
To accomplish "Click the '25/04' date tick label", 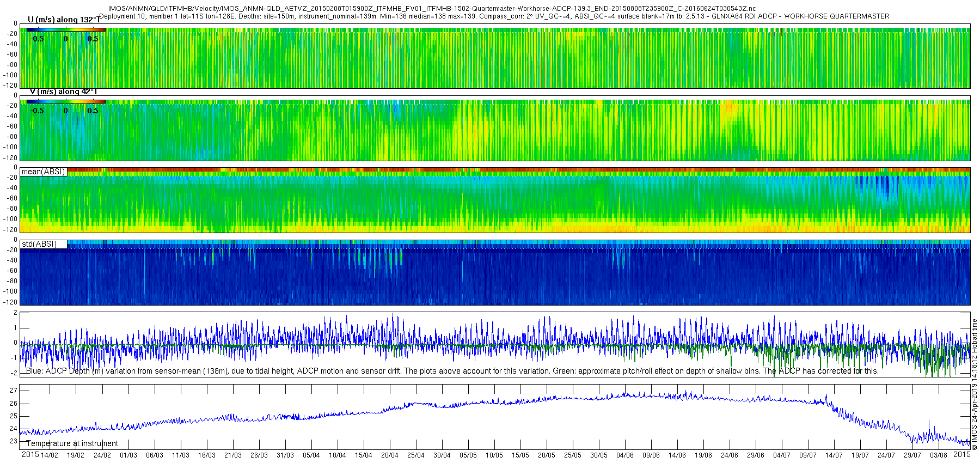I will [416, 455].
